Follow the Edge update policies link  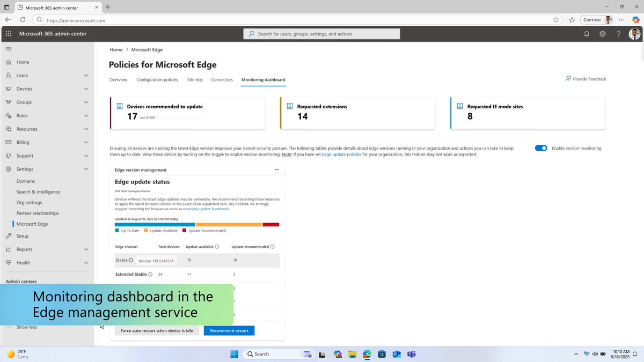point(341,154)
